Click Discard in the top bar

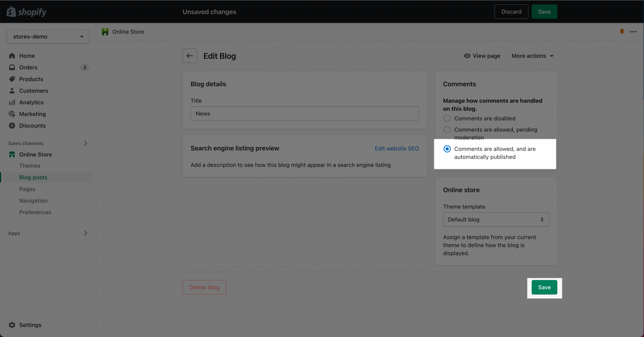click(x=512, y=12)
